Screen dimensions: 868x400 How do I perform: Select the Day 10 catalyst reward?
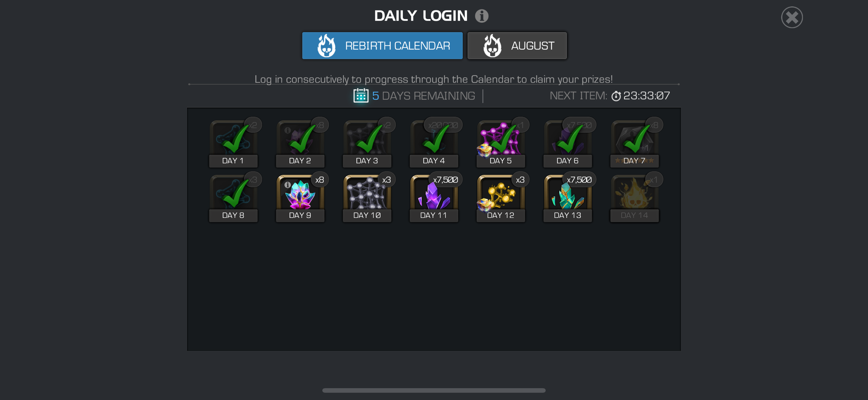pyautogui.click(x=367, y=194)
